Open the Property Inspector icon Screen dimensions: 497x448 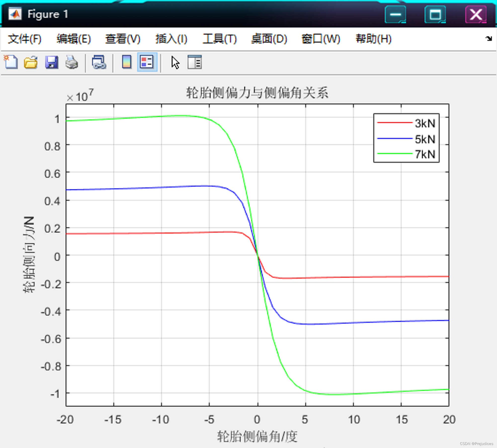coord(195,62)
